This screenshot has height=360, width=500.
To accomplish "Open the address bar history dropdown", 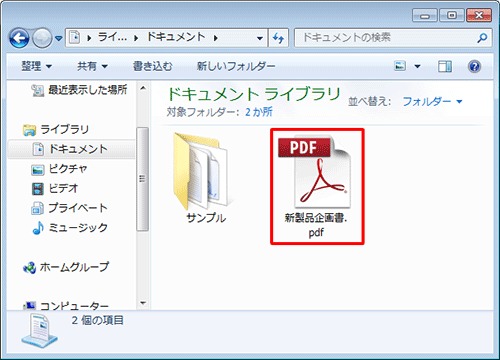I will tap(260, 38).
